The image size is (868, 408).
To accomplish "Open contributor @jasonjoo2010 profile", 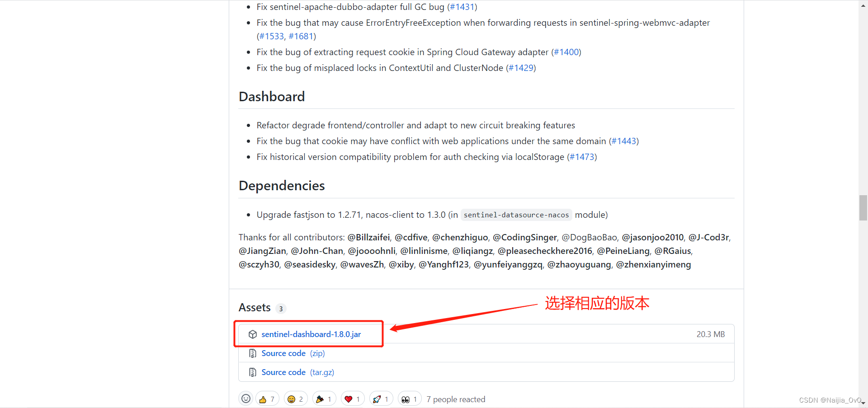I will click(653, 237).
